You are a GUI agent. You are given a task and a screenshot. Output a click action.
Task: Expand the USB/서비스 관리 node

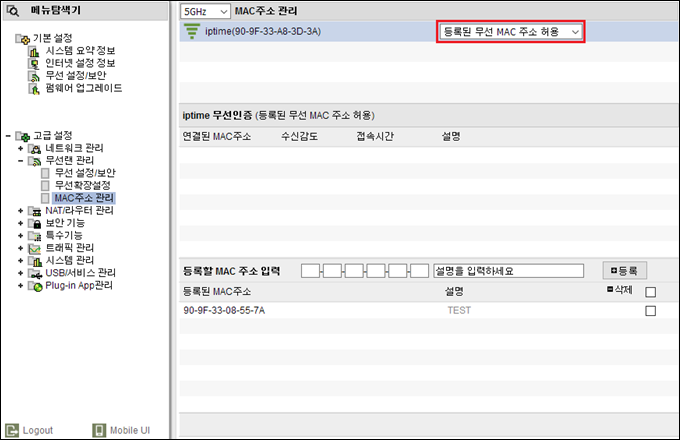click(x=20, y=273)
